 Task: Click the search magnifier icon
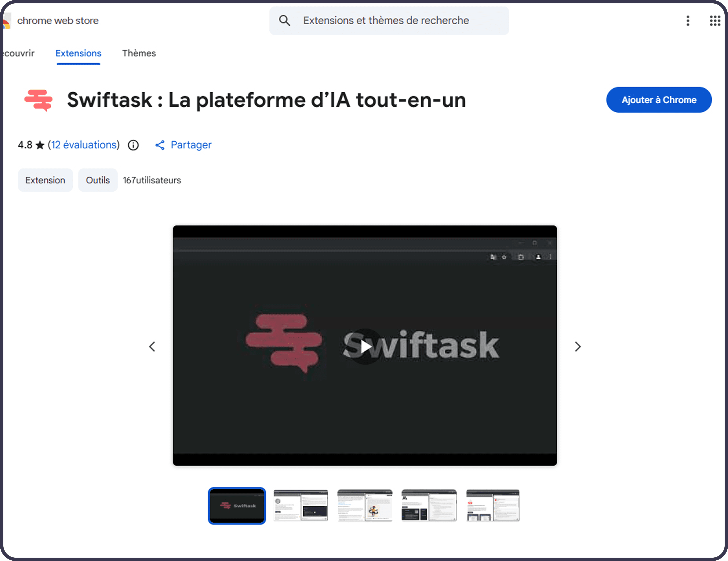click(x=284, y=21)
